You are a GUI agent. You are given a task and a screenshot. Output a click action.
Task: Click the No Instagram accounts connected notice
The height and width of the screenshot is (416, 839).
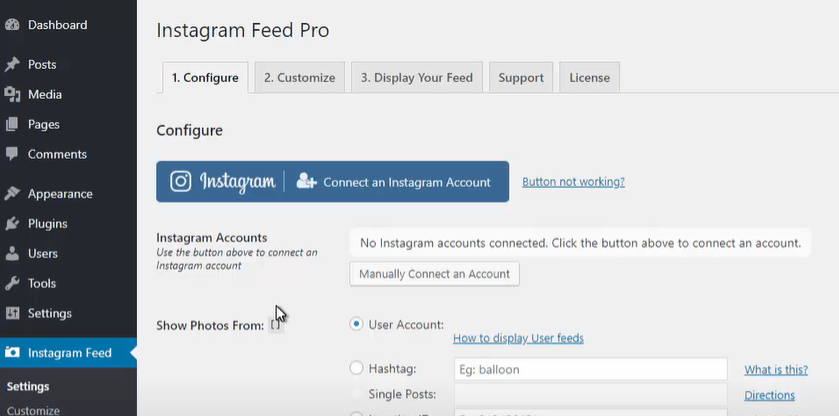[x=581, y=243]
